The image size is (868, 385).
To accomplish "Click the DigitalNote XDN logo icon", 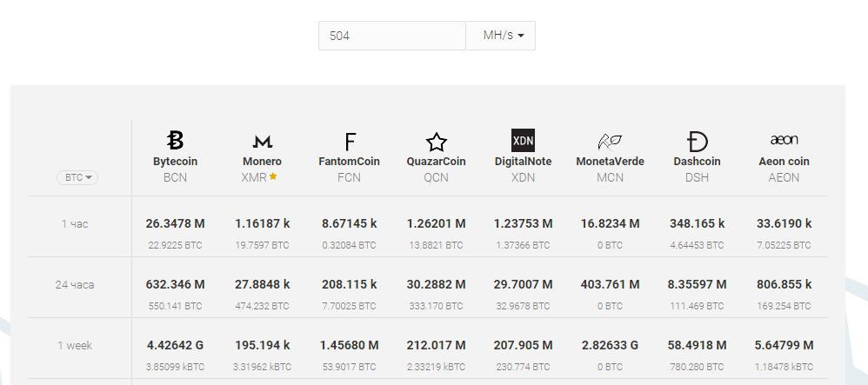I will tap(523, 141).
